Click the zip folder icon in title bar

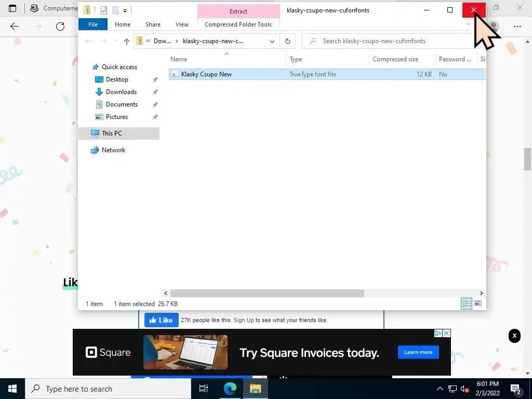87,10
